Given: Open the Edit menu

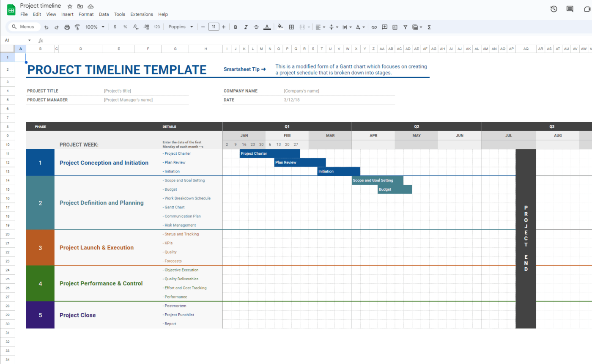Looking at the screenshot, I should pos(37,14).
